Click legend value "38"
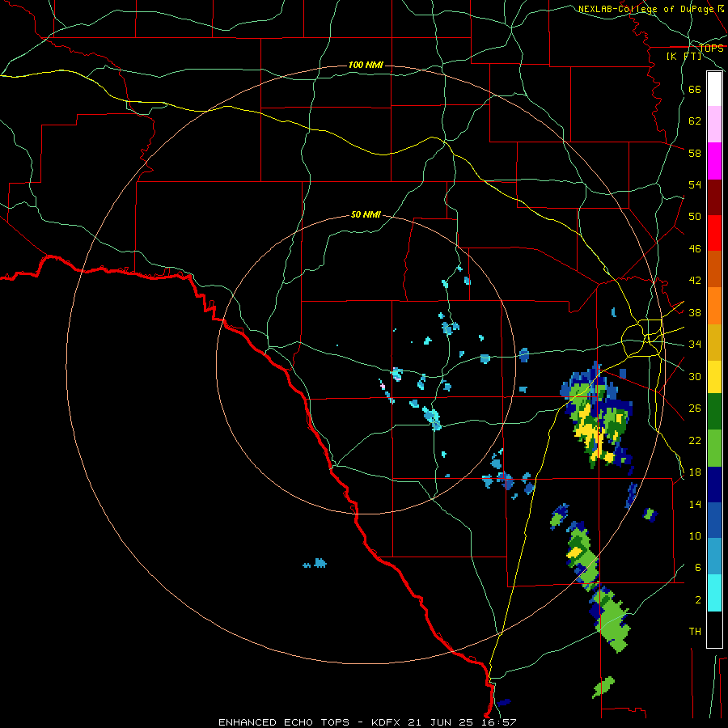This screenshot has height=728, width=728. tap(695, 312)
